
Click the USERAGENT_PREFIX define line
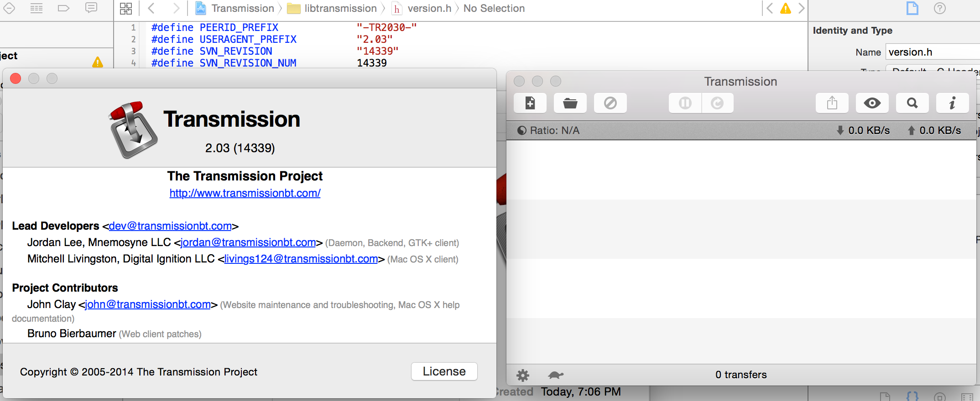point(272,39)
